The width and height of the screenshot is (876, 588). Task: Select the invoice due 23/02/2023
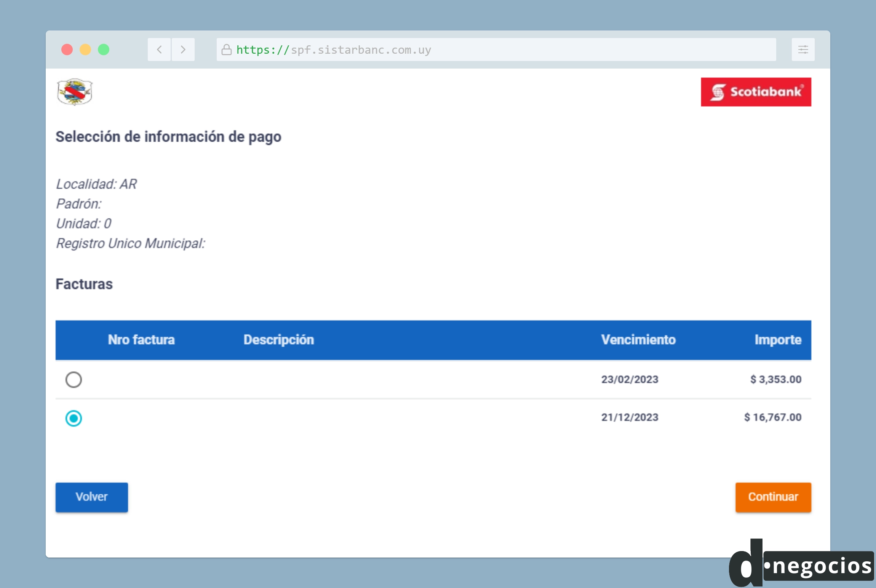click(x=74, y=380)
